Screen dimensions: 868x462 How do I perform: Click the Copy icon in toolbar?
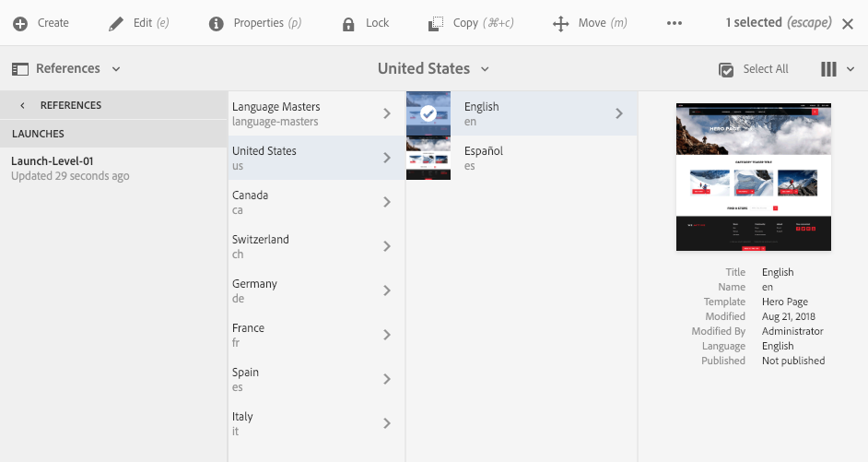pyautogui.click(x=437, y=24)
